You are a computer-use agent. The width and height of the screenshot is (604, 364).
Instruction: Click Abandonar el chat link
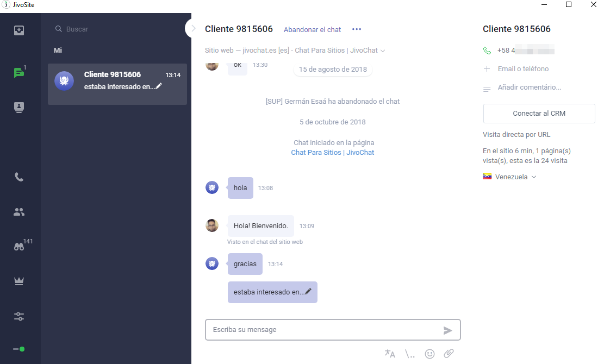pos(313,30)
